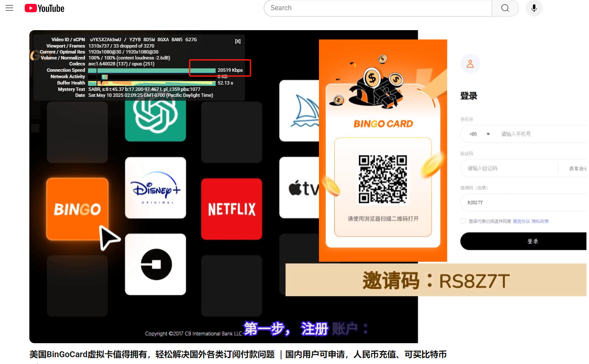589x364 pixels.
Task: Click the user avatar icon above 登录
Action: 470,64
